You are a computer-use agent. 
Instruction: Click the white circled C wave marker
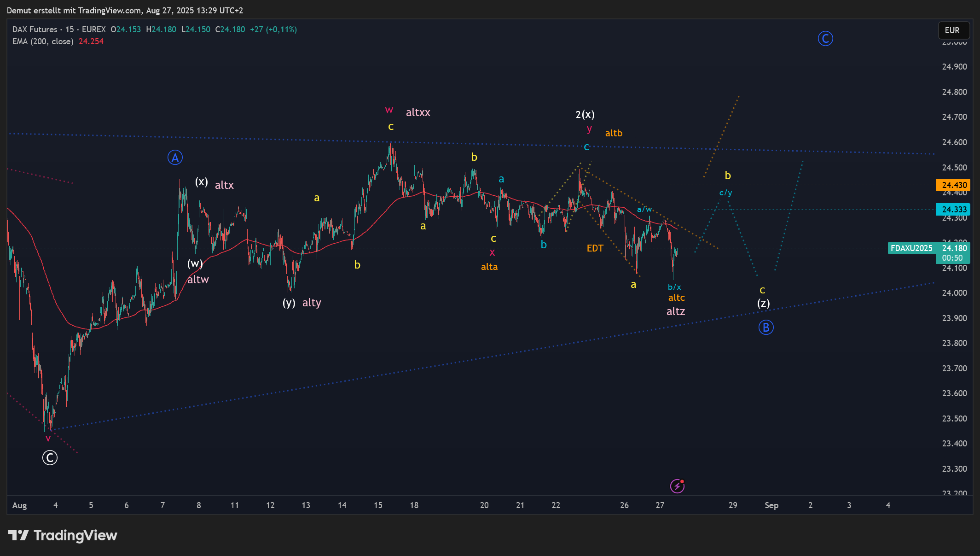pyautogui.click(x=50, y=457)
